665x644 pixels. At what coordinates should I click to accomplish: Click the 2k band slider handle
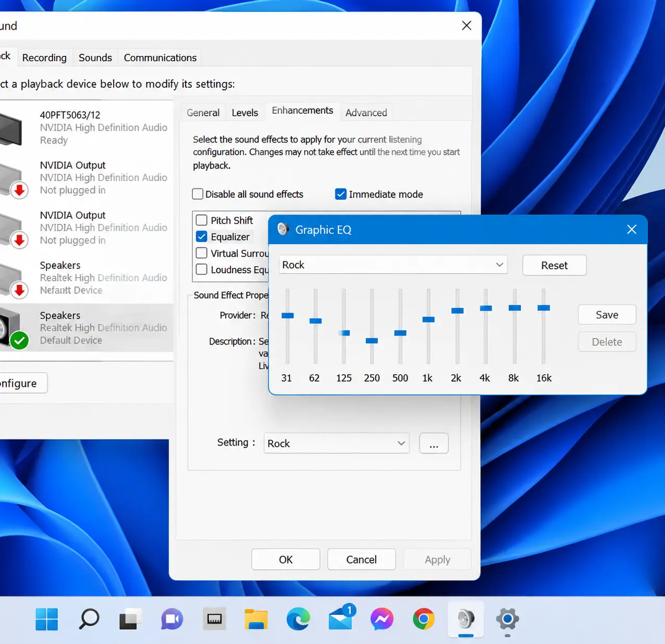coord(457,311)
